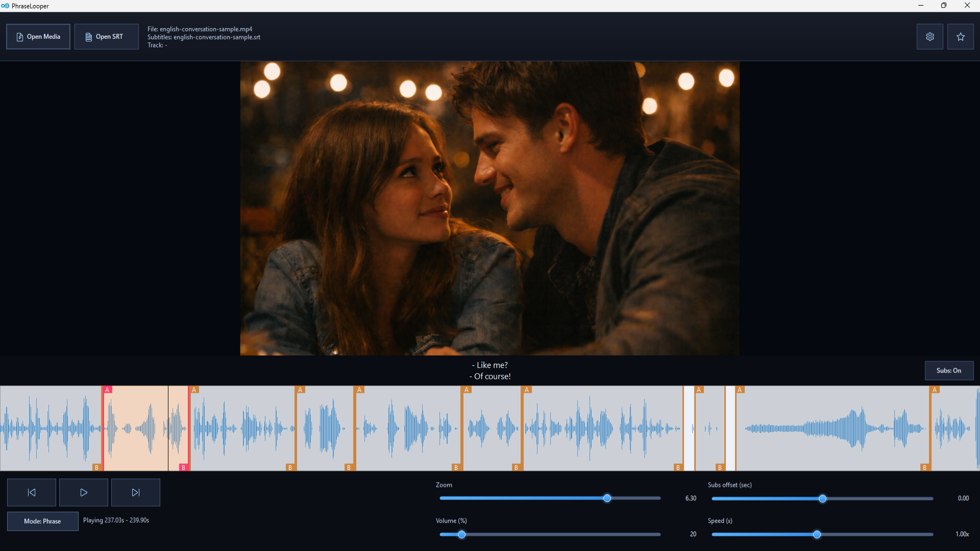Click the longest waveform phrase segment near the right
The width and height of the screenshot is (980, 551).
coord(832,429)
